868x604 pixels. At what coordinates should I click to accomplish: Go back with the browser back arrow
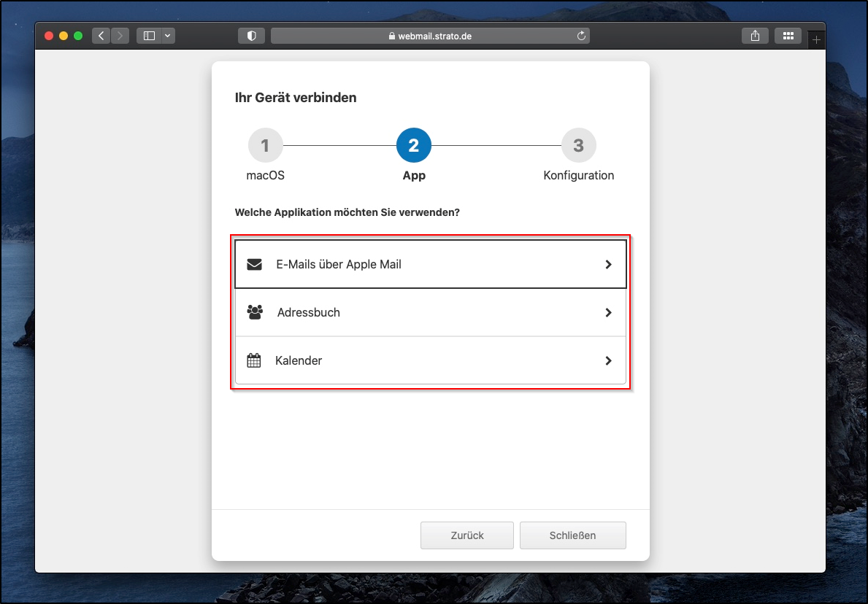coord(101,36)
